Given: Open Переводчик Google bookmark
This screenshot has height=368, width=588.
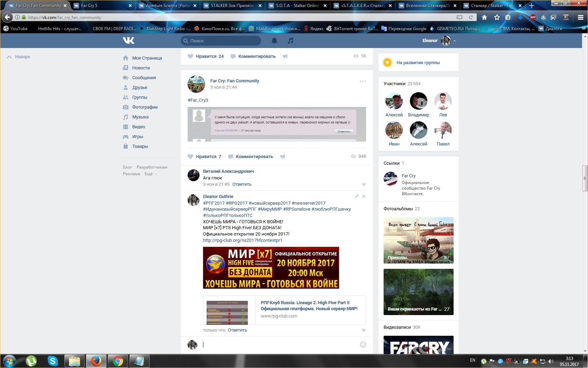Looking at the screenshot, I should [x=404, y=29].
